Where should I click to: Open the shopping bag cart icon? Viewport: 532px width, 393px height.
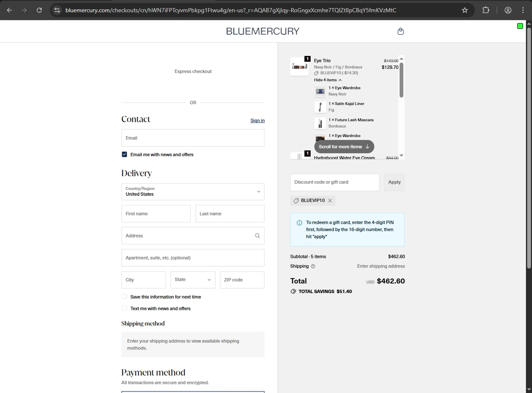pos(400,31)
